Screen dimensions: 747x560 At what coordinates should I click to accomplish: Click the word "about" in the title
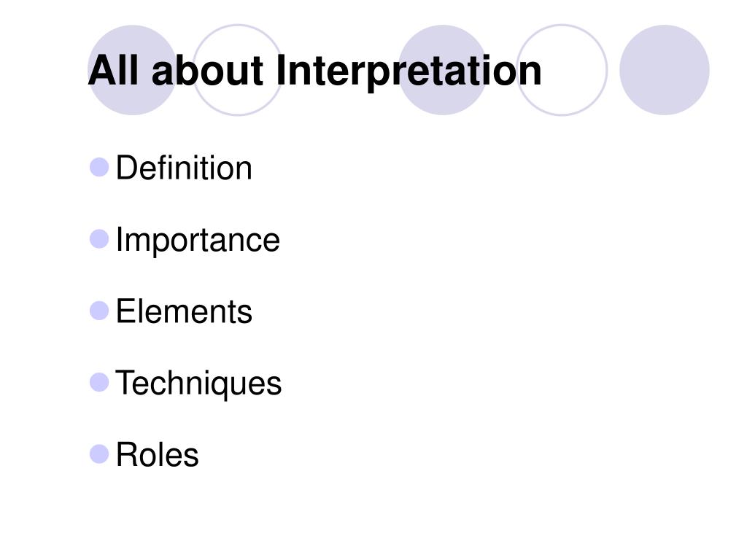click(207, 71)
